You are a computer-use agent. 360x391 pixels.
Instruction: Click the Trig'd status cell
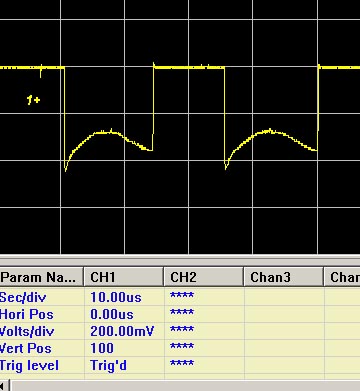pyautogui.click(x=108, y=365)
